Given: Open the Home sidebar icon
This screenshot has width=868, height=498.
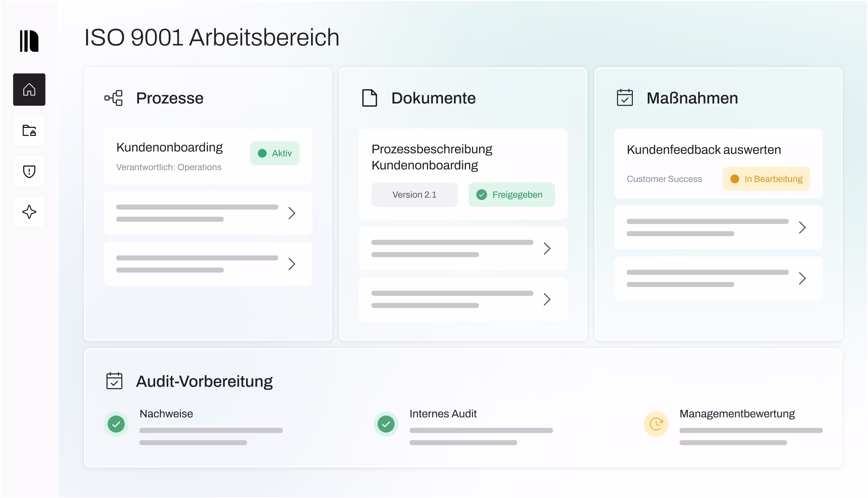Looking at the screenshot, I should (29, 90).
